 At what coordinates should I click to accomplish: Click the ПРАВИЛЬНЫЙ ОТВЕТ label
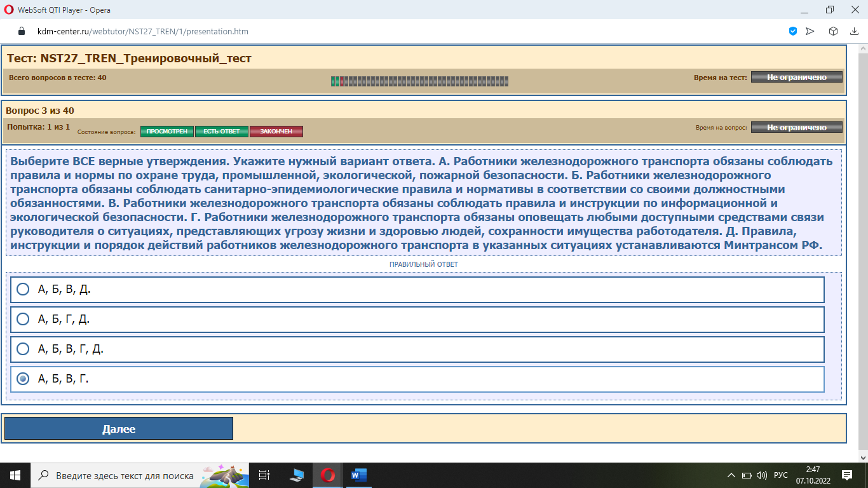coord(424,264)
